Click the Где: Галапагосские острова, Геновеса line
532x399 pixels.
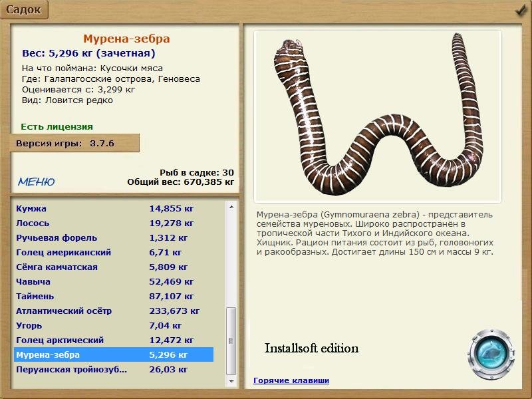click(x=111, y=79)
